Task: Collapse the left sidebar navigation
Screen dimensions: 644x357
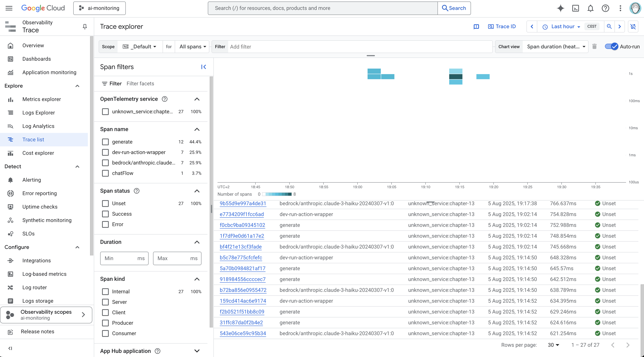Action: click(x=10, y=348)
